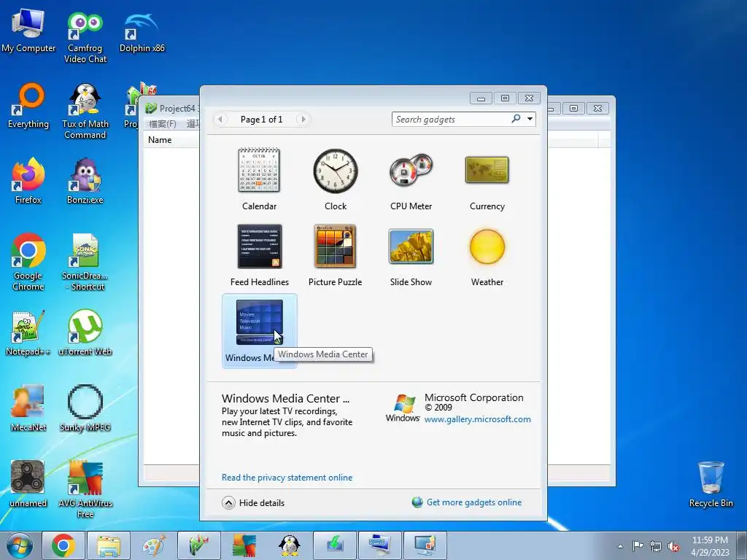Open the network tray icon
This screenshot has height=560, width=747.
point(656,546)
